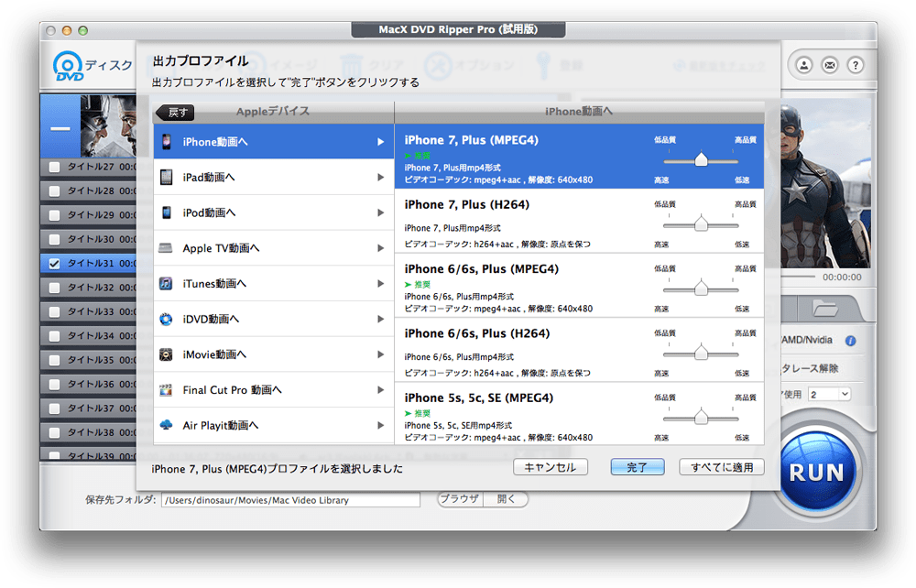This screenshot has height=588, width=916.
Task: Click the iPhone device icon in category list
Action: [x=167, y=141]
